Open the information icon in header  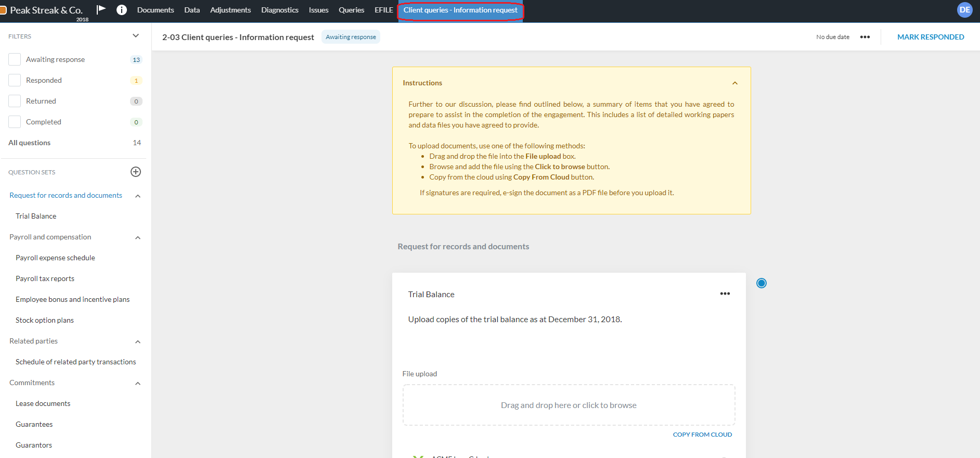122,10
